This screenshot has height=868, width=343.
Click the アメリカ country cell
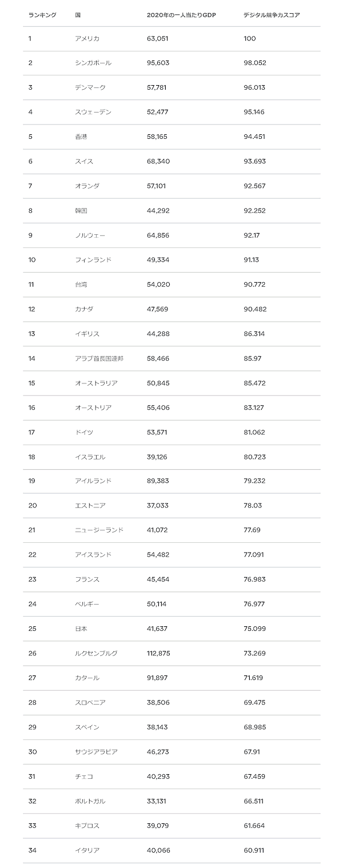pos(87,38)
